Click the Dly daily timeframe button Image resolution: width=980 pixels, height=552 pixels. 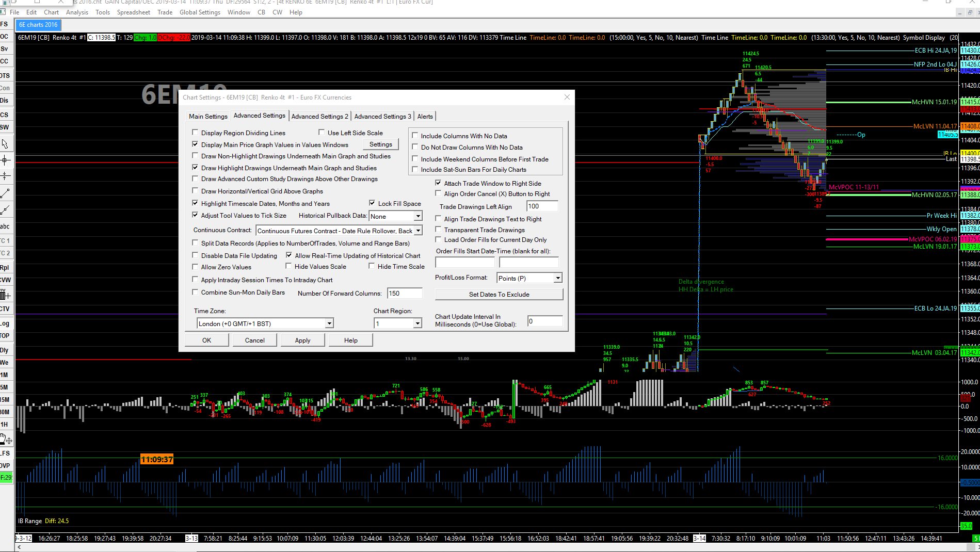click(x=5, y=350)
